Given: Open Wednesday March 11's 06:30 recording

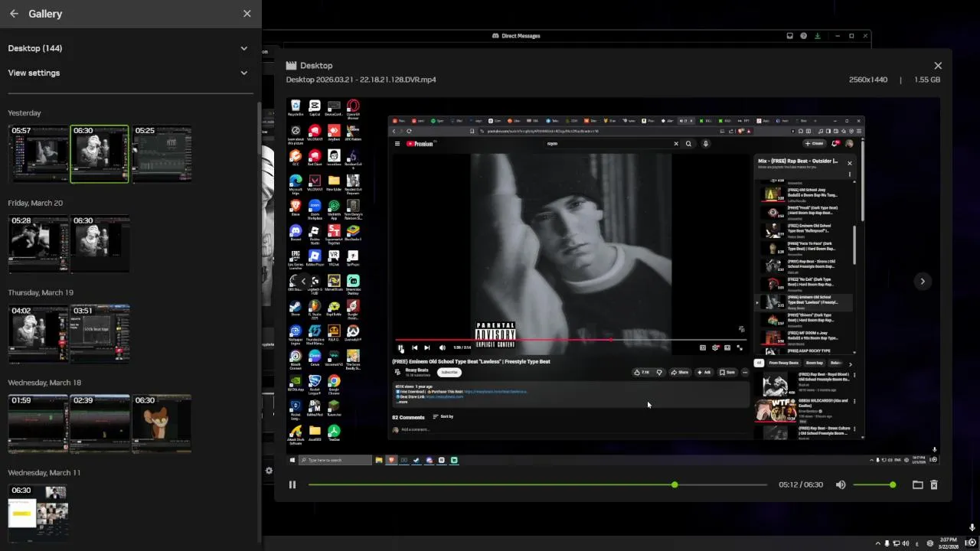Looking at the screenshot, I should (38, 513).
